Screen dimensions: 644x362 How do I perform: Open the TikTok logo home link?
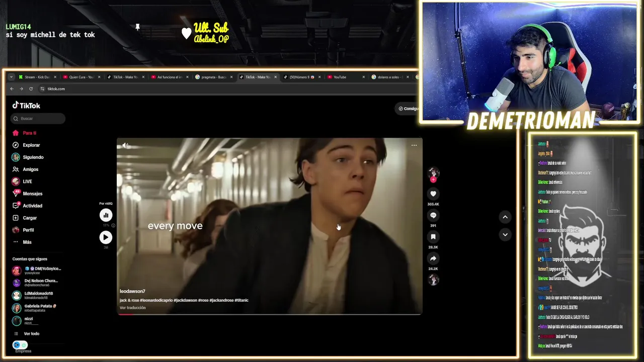(x=26, y=106)
